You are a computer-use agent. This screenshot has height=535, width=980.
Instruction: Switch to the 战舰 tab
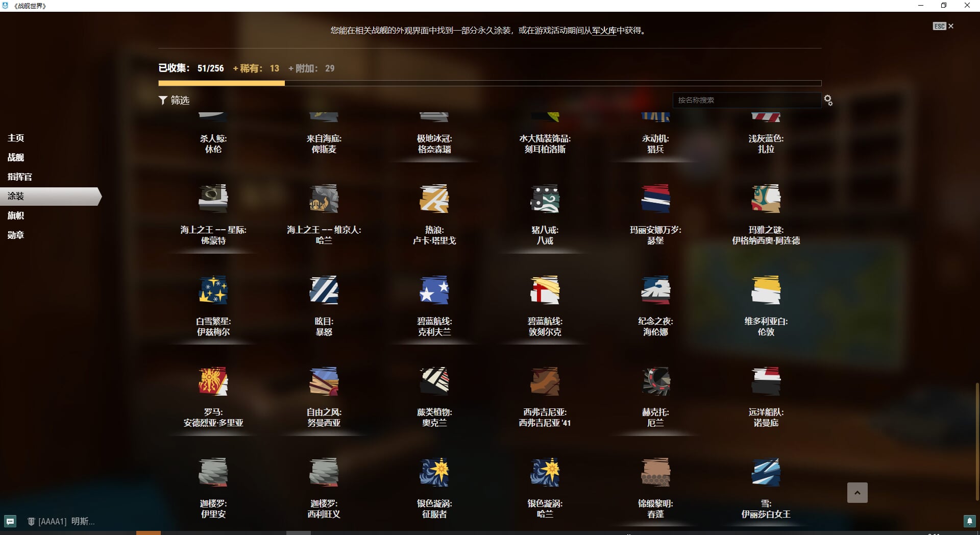[16, 157]
